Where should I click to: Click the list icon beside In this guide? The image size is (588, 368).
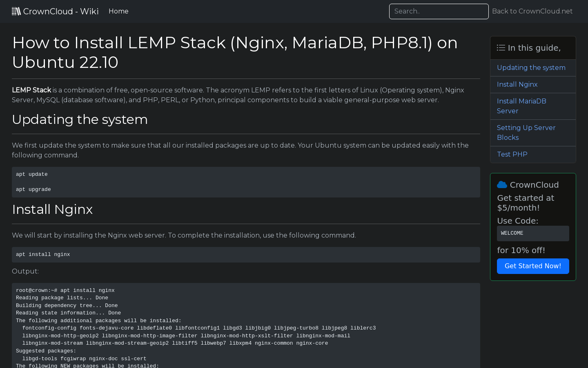[x=501, y=48]
